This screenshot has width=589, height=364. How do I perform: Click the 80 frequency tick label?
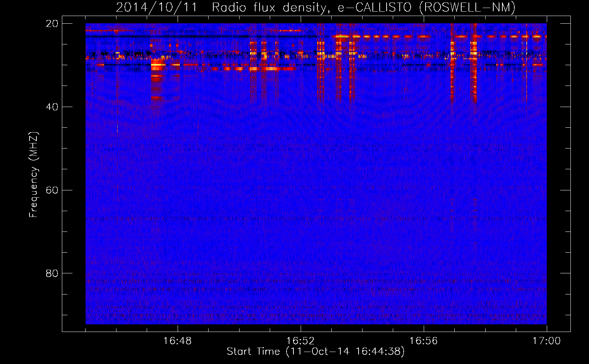pos(52,273)
